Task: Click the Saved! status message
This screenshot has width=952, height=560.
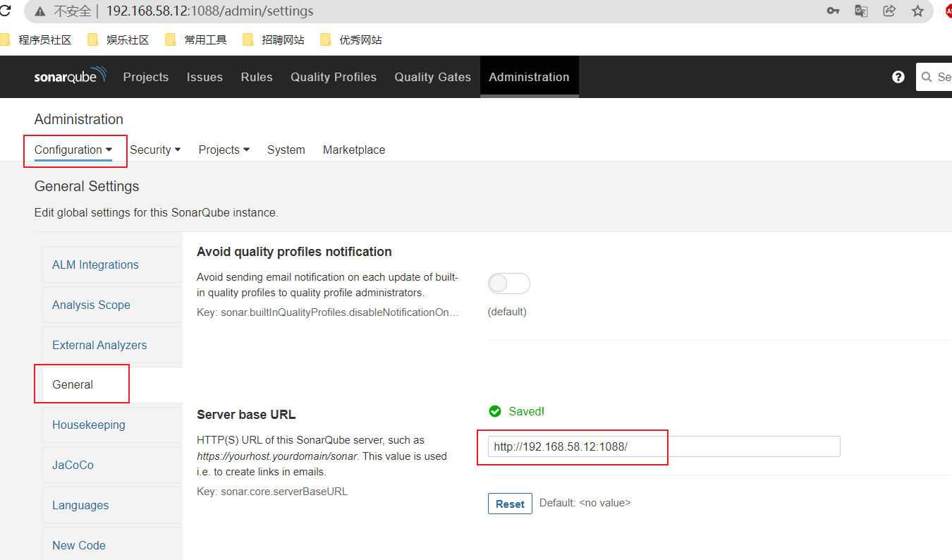Action: coord(517,411)
